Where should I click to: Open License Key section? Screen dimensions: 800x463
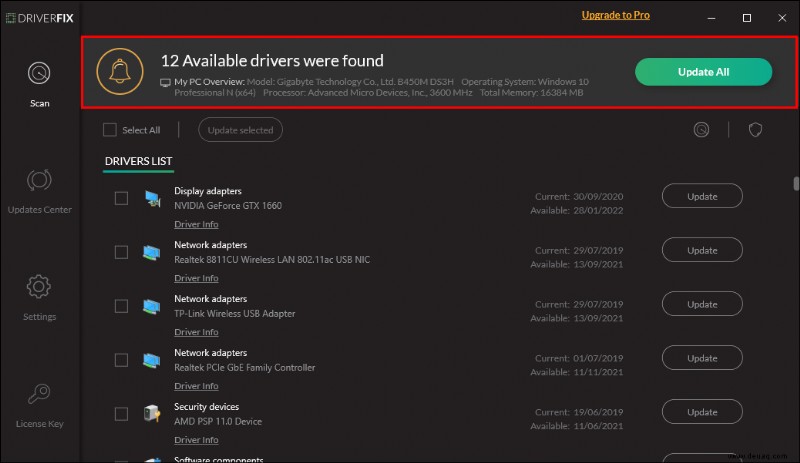39,405
